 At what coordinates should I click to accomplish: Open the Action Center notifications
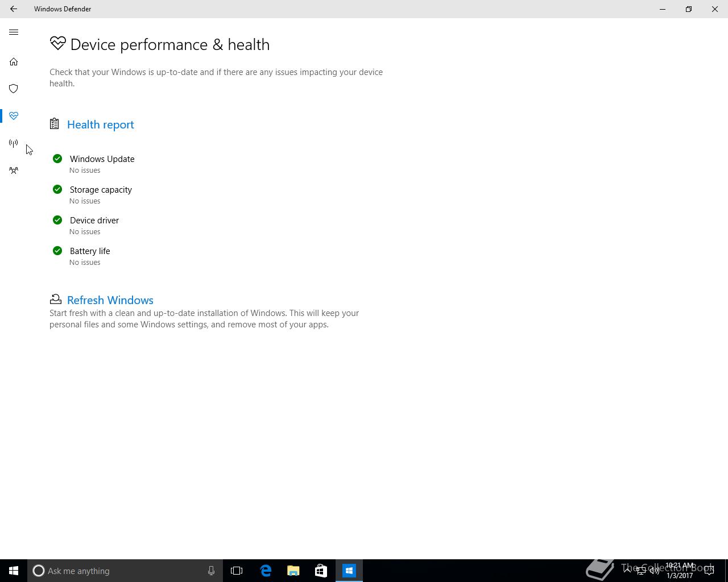pos(709,571)
